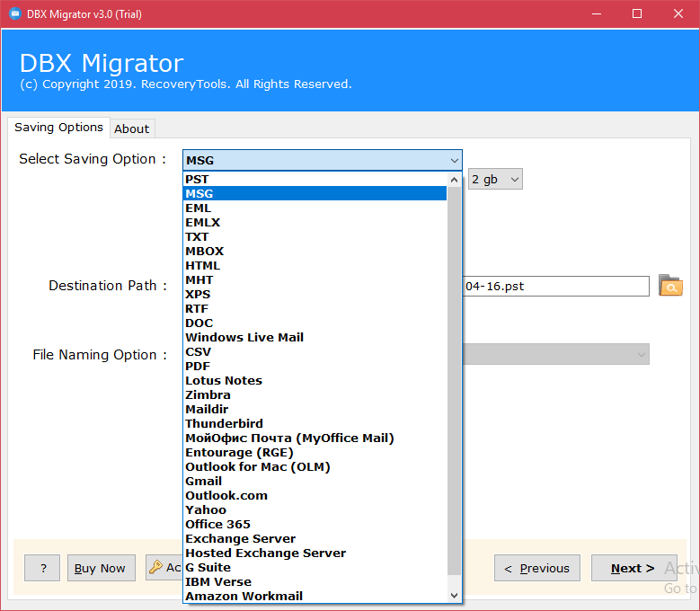This screenshot has width=700, height=611.
Task: Select DOC saving option
Action: 315,323
